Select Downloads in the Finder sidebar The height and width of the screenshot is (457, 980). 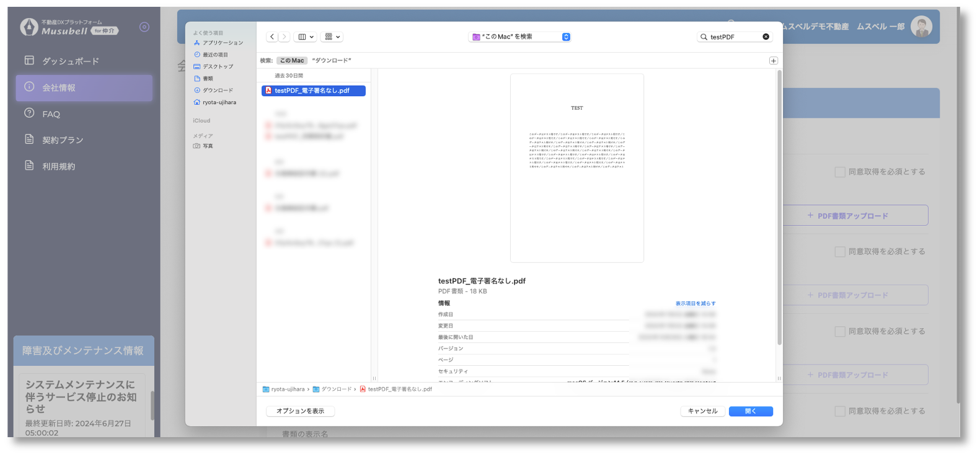(217, 91)
